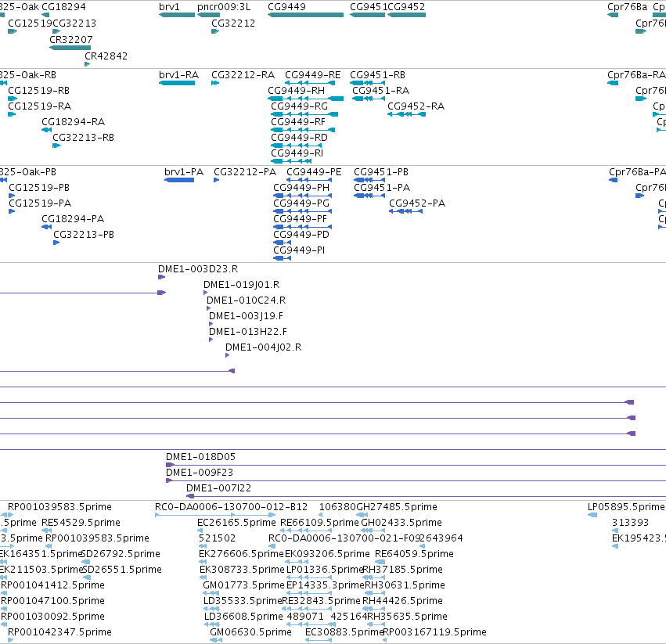Screen dimensions: 666x644
Task: Open the DME1-007I22 clone label
Action: coord(219,488)
